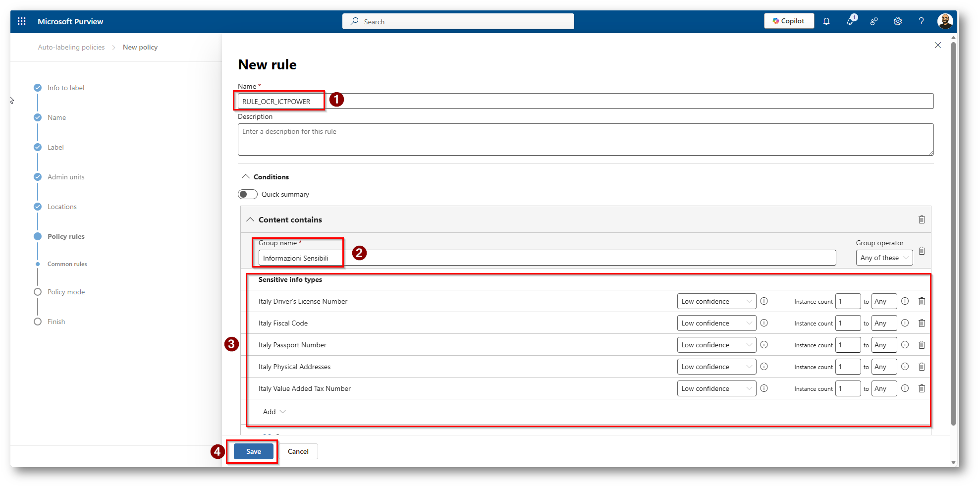The image size is (980, 488).
Task: Collapse the Content contains section
Action: (250, 219)
